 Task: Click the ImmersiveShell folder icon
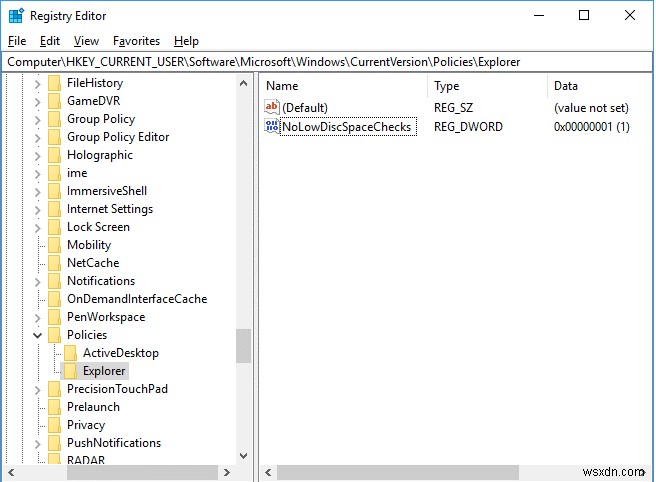pyautogui.click(x=54, y=191)
